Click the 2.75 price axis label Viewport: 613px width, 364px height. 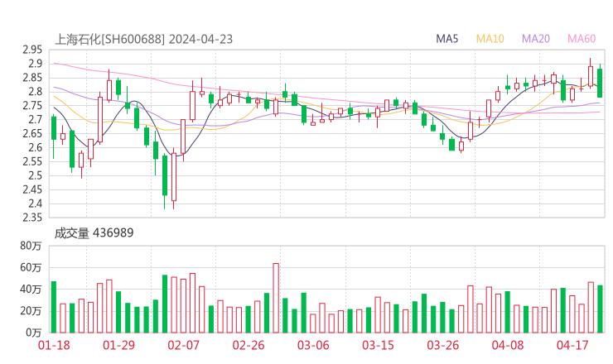pos(32,105)
